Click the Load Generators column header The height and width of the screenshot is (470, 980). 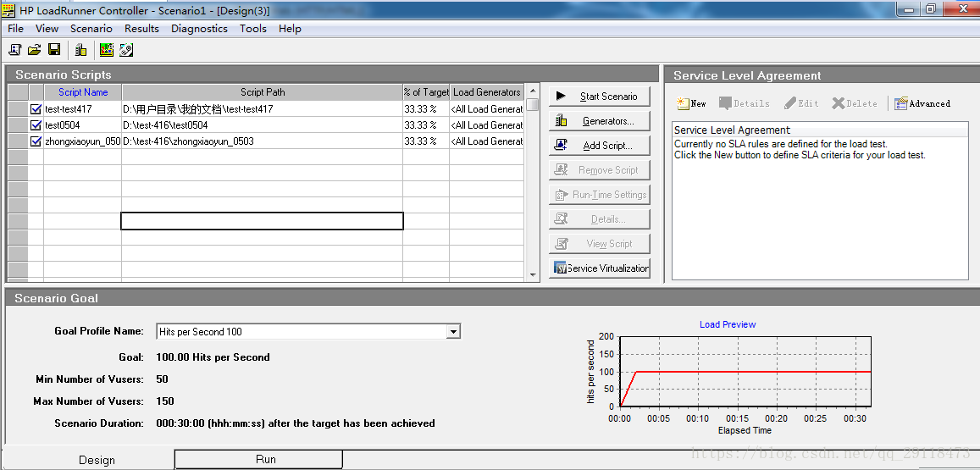[487, 92]
